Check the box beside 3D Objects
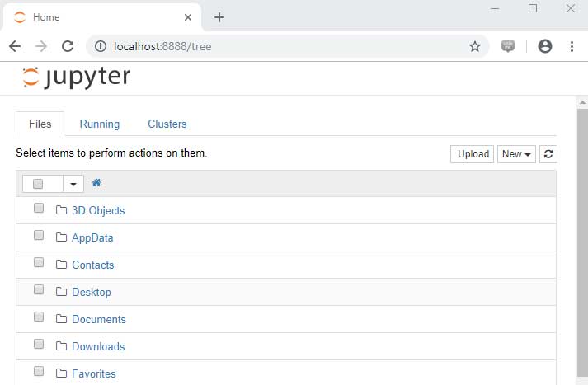 [x=39, y=209]
